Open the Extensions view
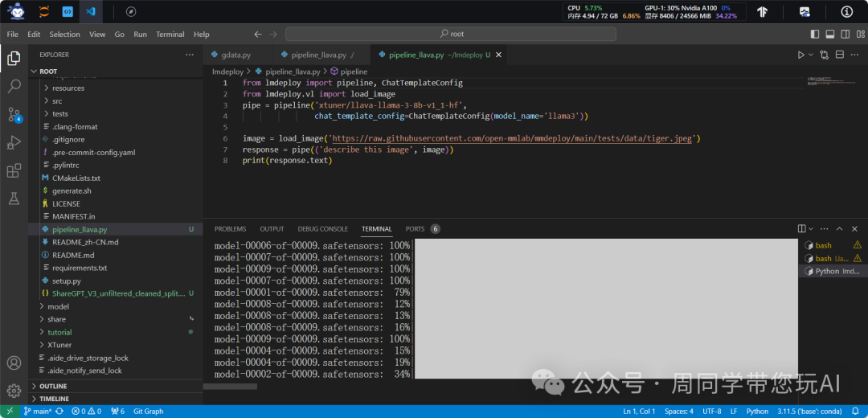 click(14, 170)
